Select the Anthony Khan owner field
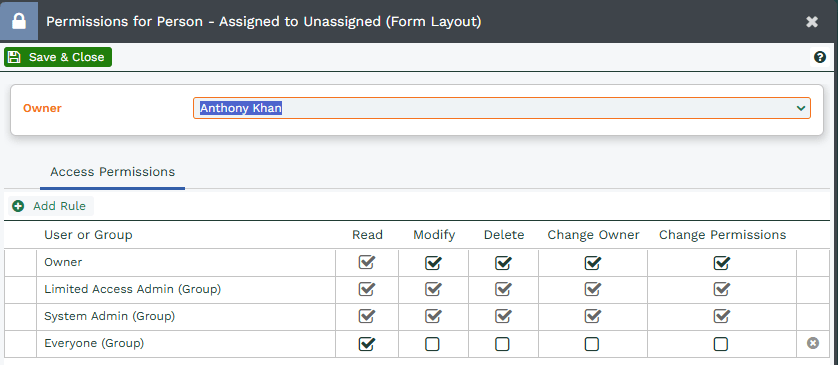Viewport: 838px width, 365px height. (x=501, y=108)
